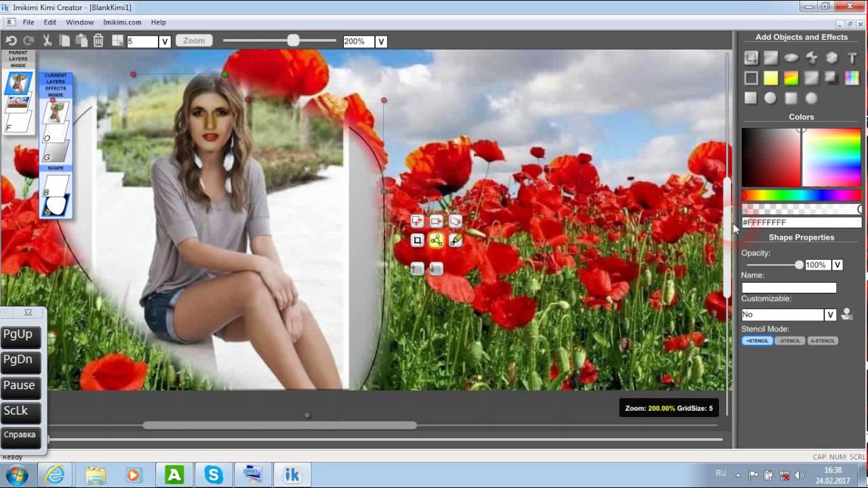Click the alpha transparency strip
The image size is (868, 488).
click(801, 209)
